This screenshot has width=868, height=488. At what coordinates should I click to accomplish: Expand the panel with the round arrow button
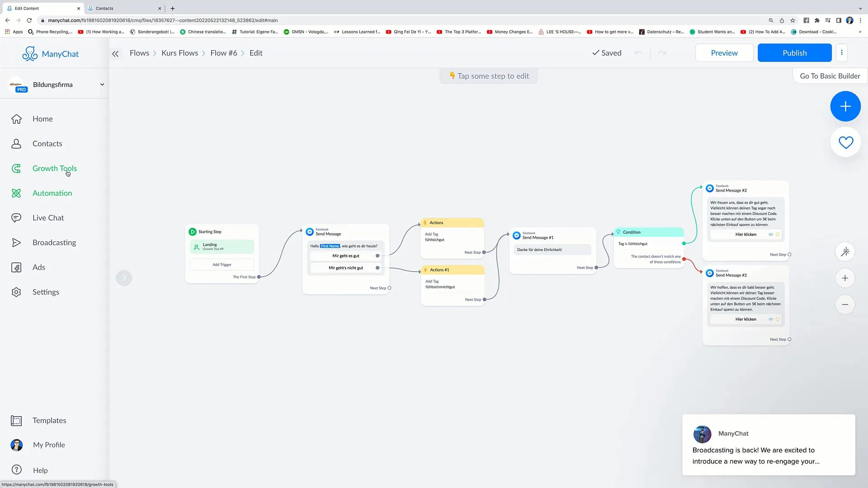(x=124, y=278)
